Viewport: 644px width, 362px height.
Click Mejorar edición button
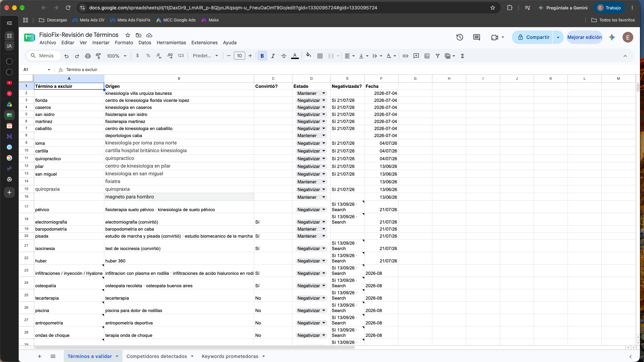click(584, 37)
